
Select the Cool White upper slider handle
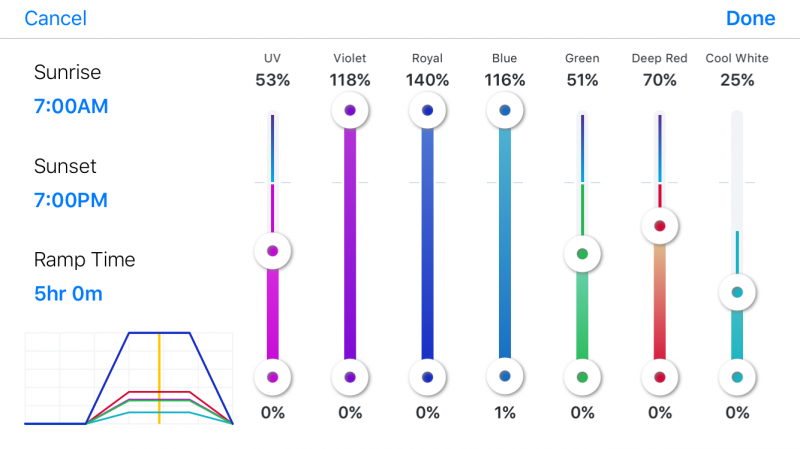737,292
